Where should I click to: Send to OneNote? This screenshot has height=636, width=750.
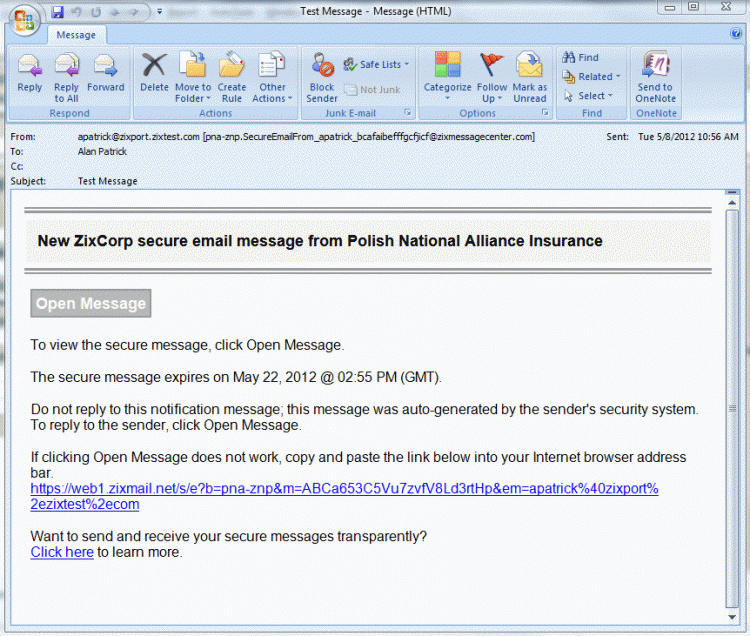click(x=655, y=78)
